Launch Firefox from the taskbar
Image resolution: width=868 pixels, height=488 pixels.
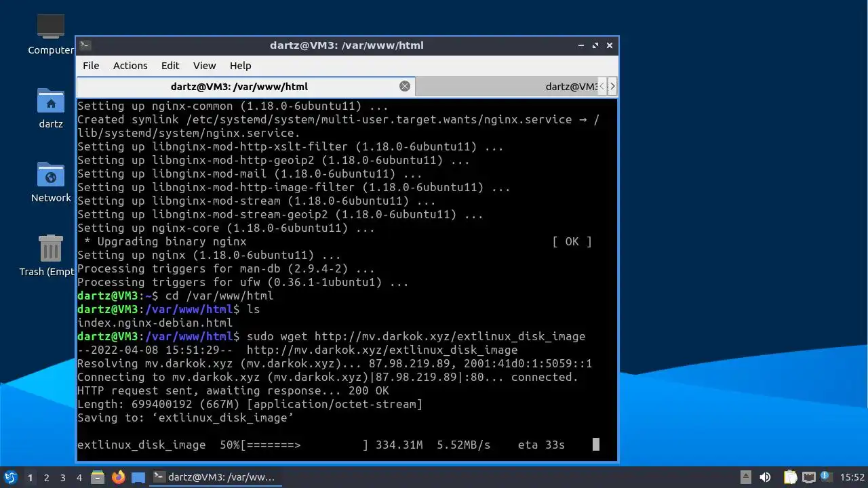tap(119, 477)
